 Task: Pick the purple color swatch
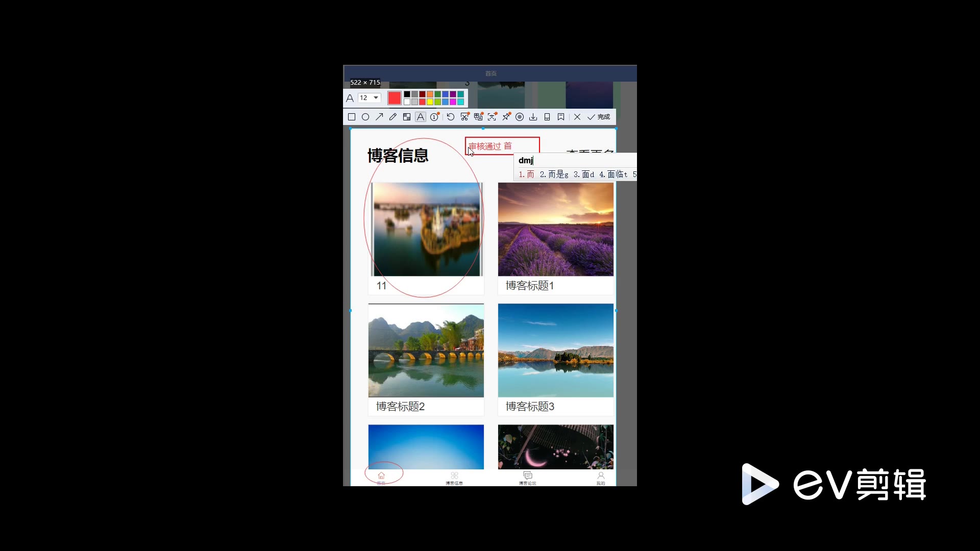453,94
